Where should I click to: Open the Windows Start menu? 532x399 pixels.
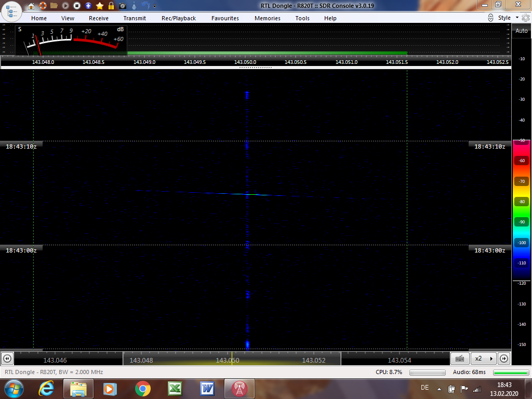click(14, 389)
